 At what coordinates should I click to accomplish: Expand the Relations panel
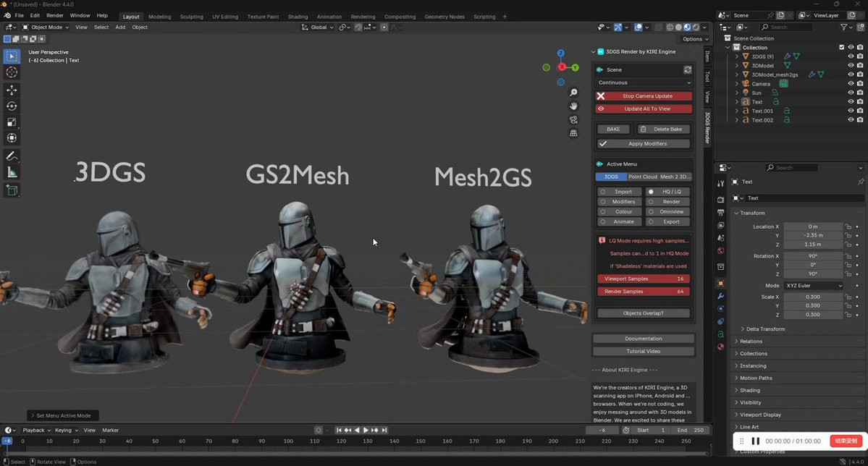point(751,342)
